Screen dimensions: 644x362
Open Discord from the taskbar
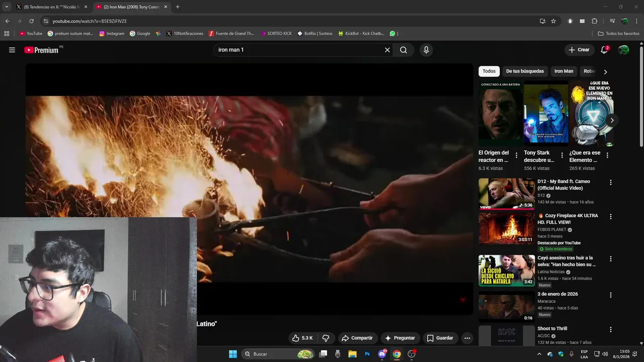tap(382, 354)
